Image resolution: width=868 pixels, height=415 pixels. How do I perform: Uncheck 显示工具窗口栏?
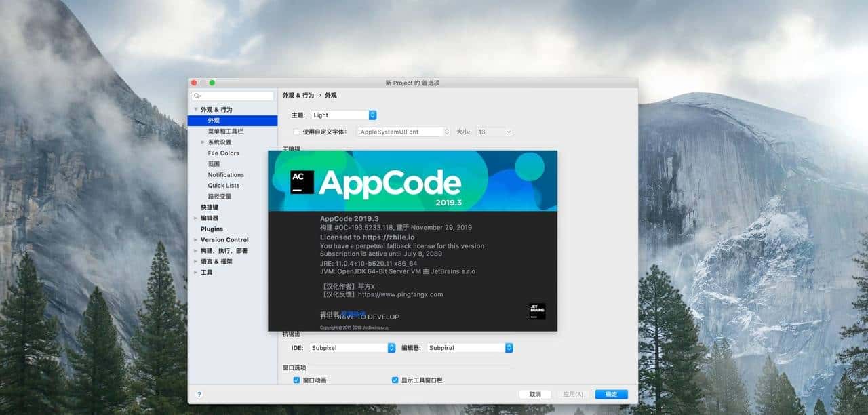coord(395,380)
